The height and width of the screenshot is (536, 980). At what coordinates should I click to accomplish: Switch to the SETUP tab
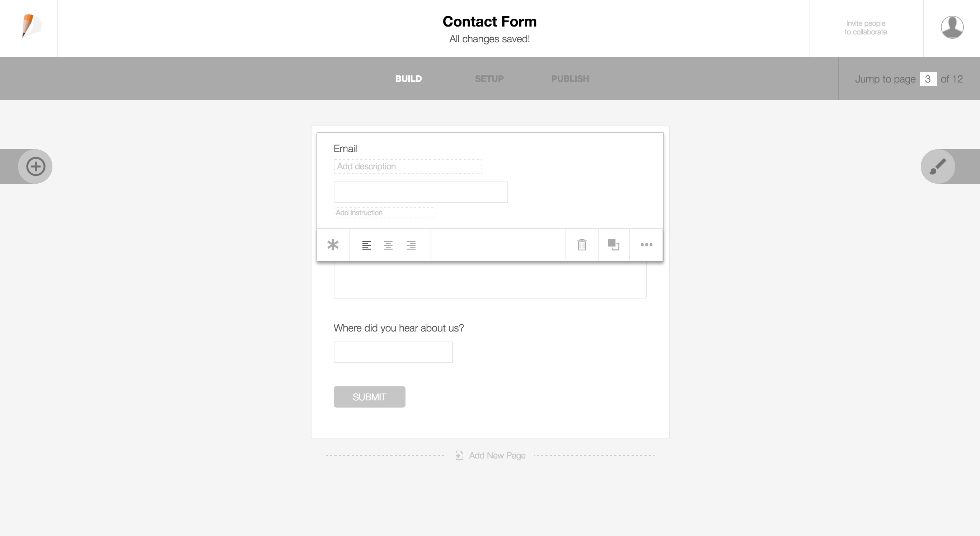click(x=489, y=79)
